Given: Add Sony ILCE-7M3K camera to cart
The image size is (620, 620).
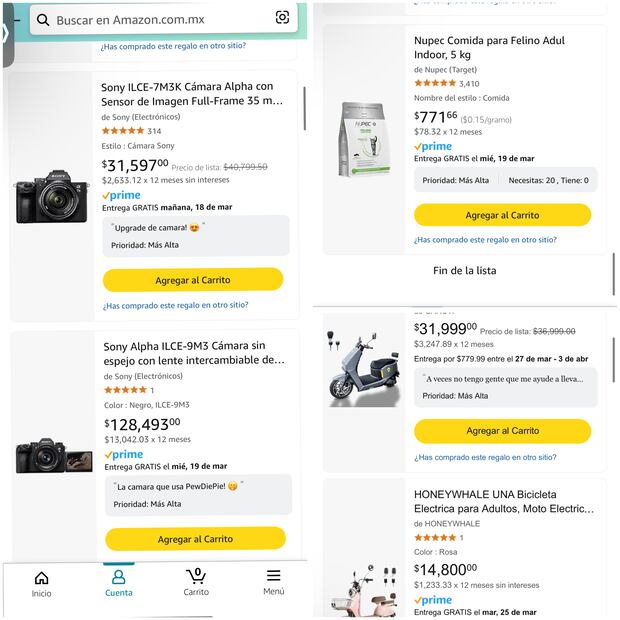Looking at the screenshot, I should point(193,280).
